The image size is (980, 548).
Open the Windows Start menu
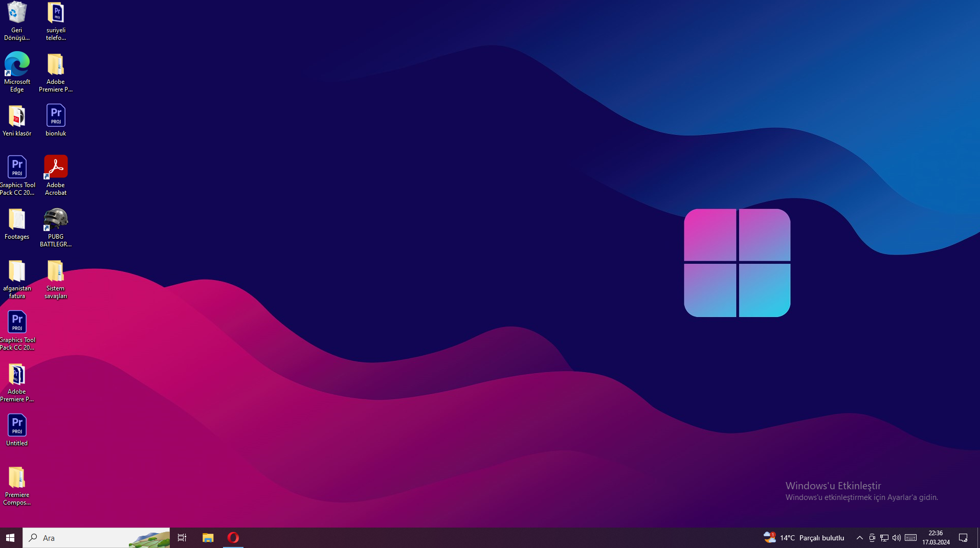click(x=10, y=538)
